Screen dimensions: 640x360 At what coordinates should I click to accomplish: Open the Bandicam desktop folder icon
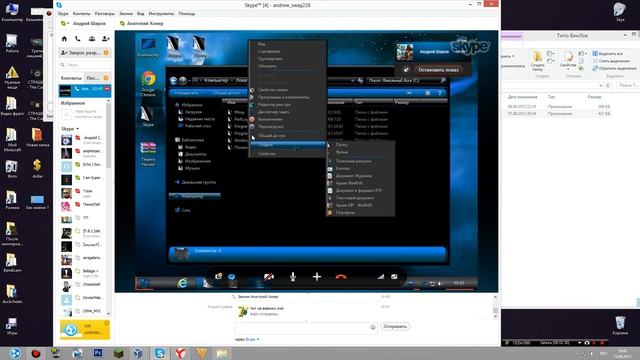(12, 262)
